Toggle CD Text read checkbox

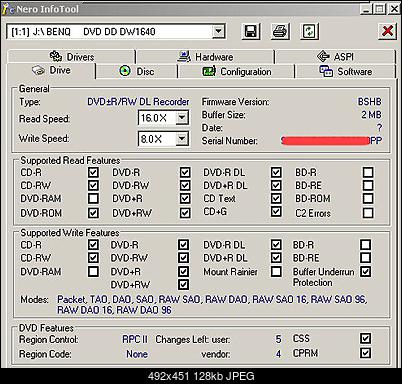pyautogui.click(x=276, y=199)
